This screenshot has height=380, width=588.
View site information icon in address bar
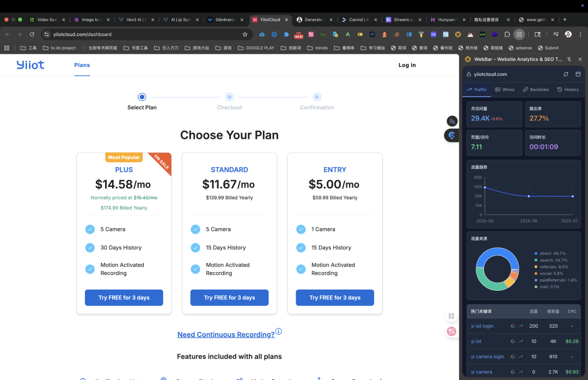tap(46, 34)
